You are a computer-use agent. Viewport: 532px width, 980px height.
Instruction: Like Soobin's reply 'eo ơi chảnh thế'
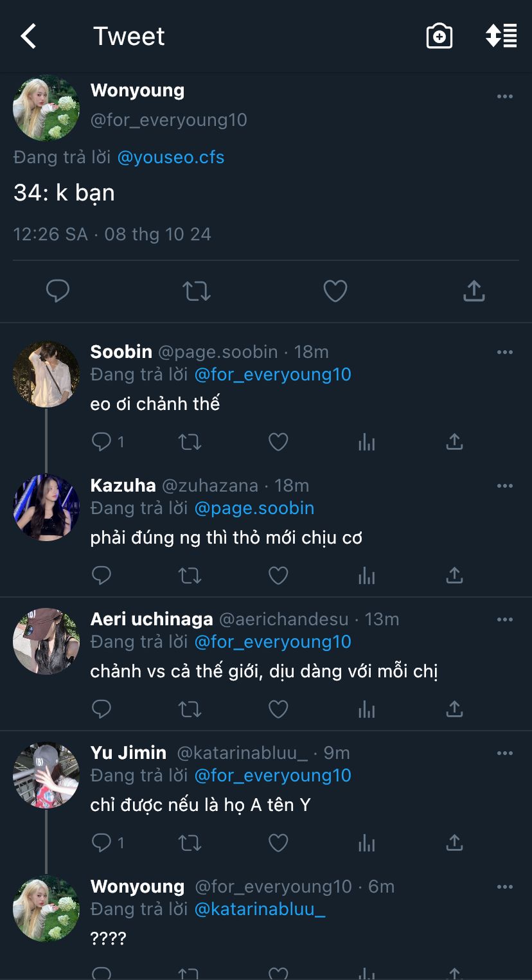point(278,442)
